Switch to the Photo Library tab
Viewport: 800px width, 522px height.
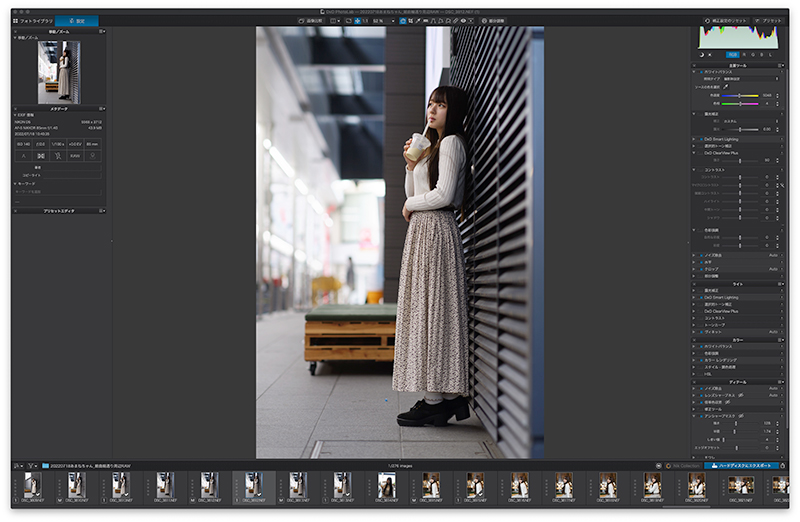[33, 21]
